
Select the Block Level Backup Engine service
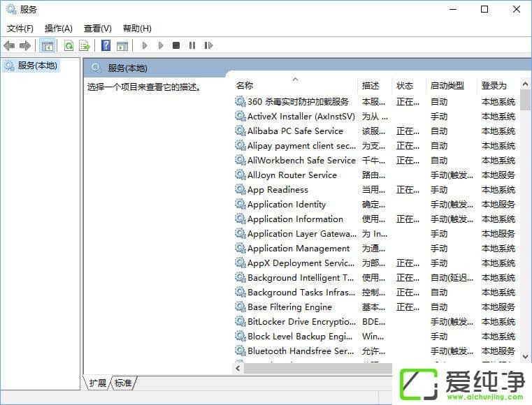pos(375,336)
